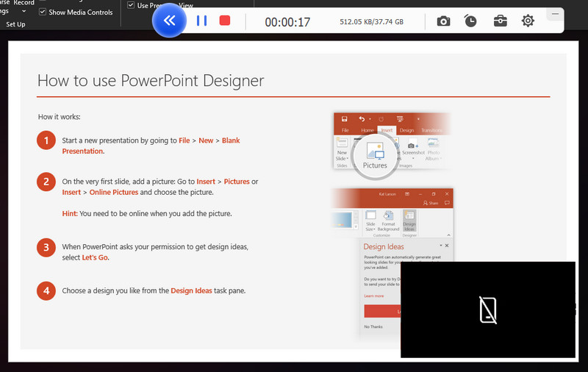Image resolution: width=588 pixels, height=372 pixels.
Task: Click the orange step 1 circle
Action: pos(46,140)
